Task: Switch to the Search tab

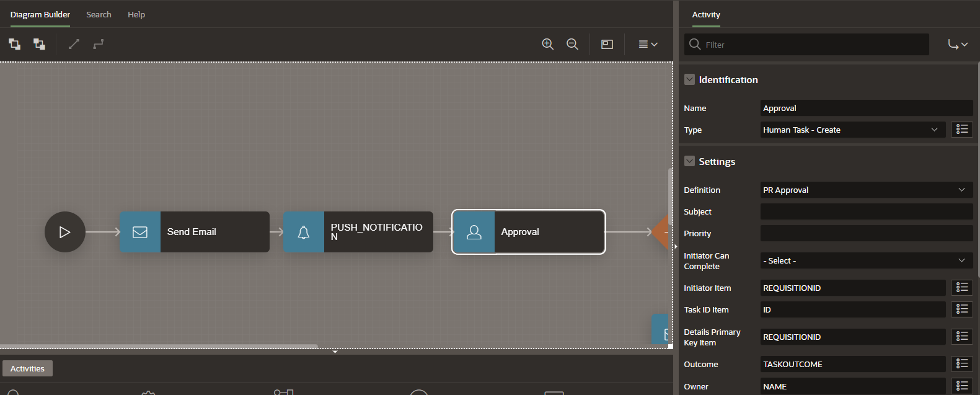Action: (x=99, y=14)
